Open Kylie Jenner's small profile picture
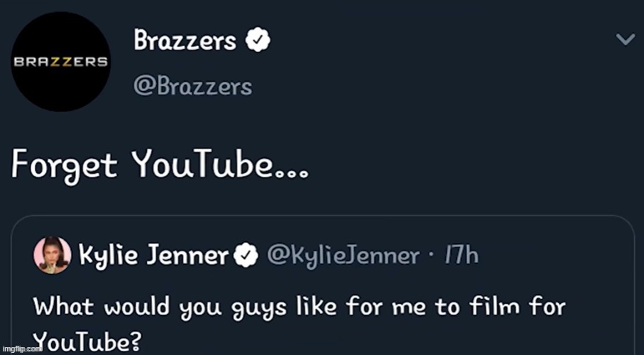The width and height of the screenshot is (644, 355). (53, 255)
